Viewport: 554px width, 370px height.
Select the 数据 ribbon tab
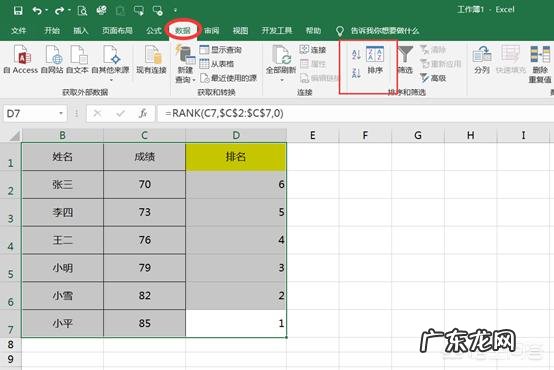point(183,31)
